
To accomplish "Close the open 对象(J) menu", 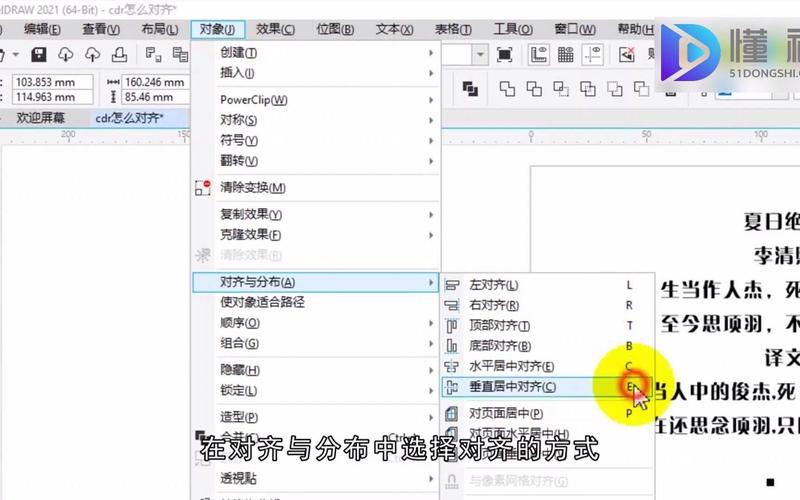I will click(218, 29).
